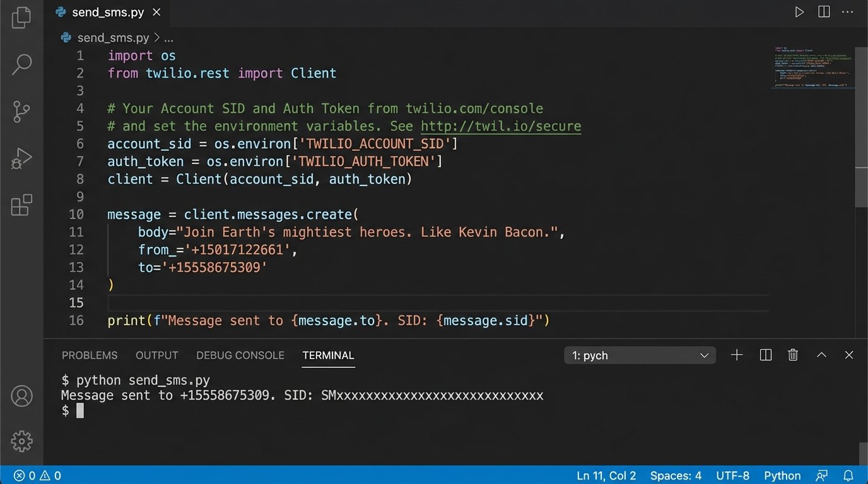
Task: Switch to the DEBUG CONSOLE tab
Action: [240, 355]
